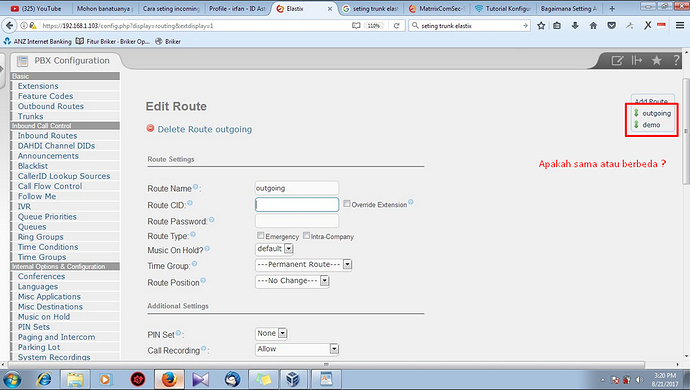
Task: Switch to Profile - irfan tab
Action: 237,8
